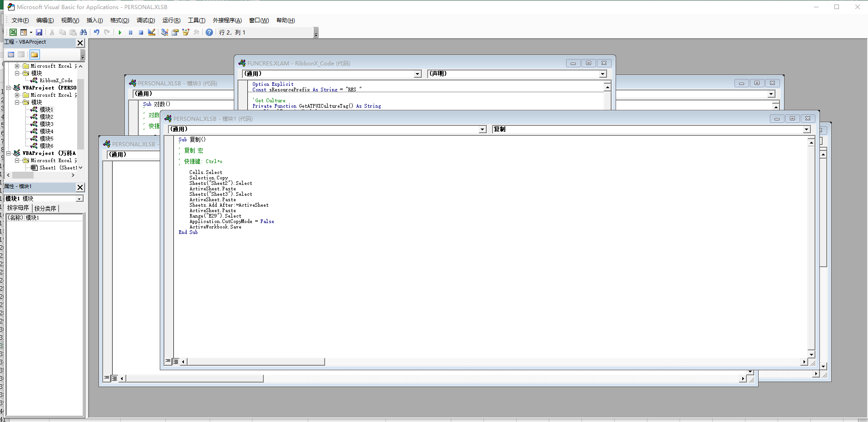Save the workbook with the floppy disk icon
Viewport: 868px width, 422px height.
coord(39,32)
